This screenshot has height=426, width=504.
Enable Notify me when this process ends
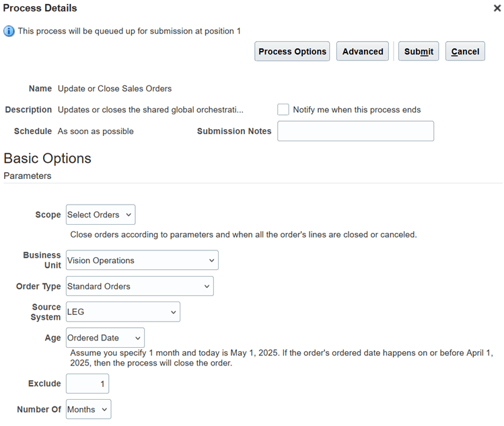(283, 110)
